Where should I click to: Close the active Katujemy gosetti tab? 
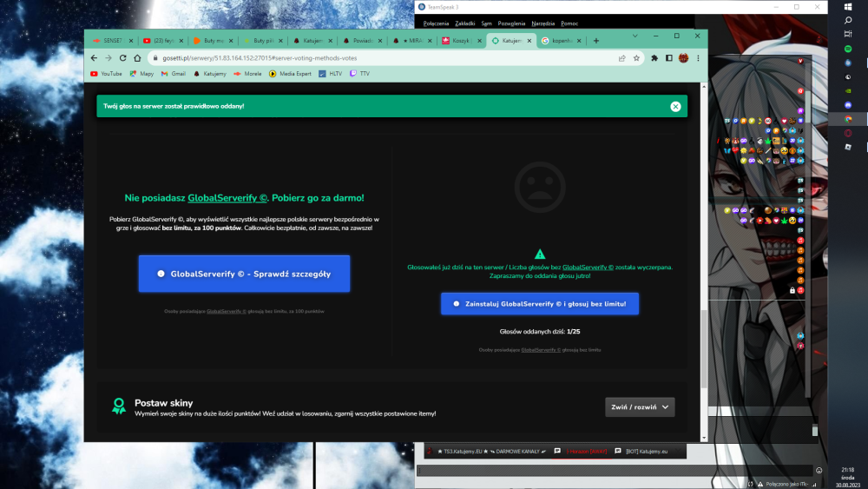529,41
